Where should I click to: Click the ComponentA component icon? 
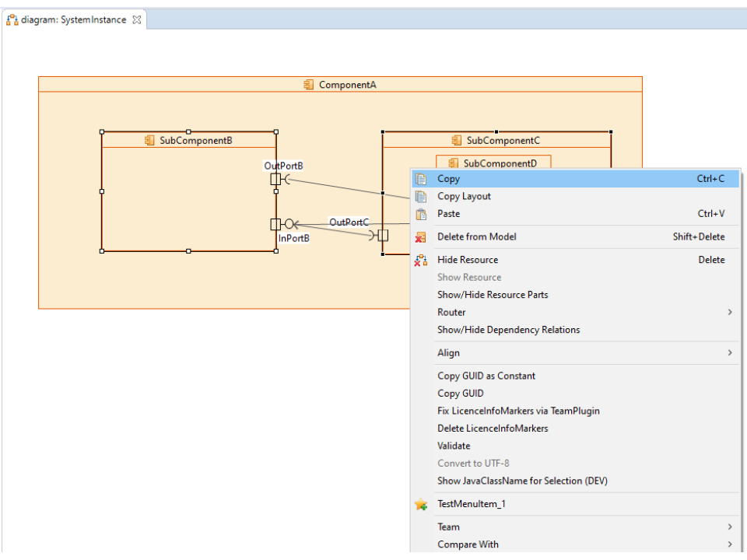point(309,85)
